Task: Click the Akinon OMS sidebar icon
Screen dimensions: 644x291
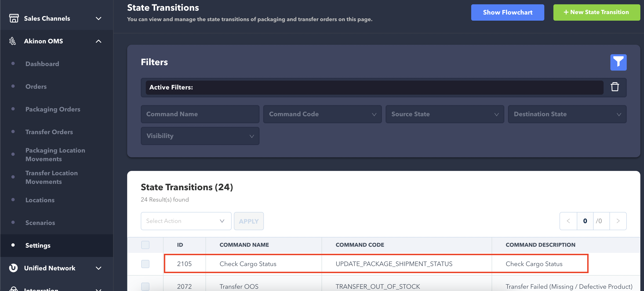Action: [12, 41]
